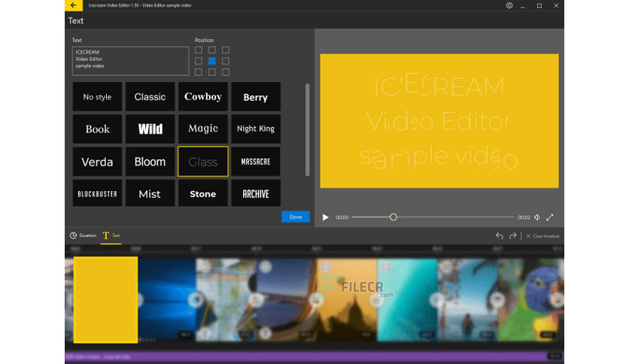Pick the Bloom text style
Image resolution: width=629 pixels, height=364 pixels.
point(150,162)
